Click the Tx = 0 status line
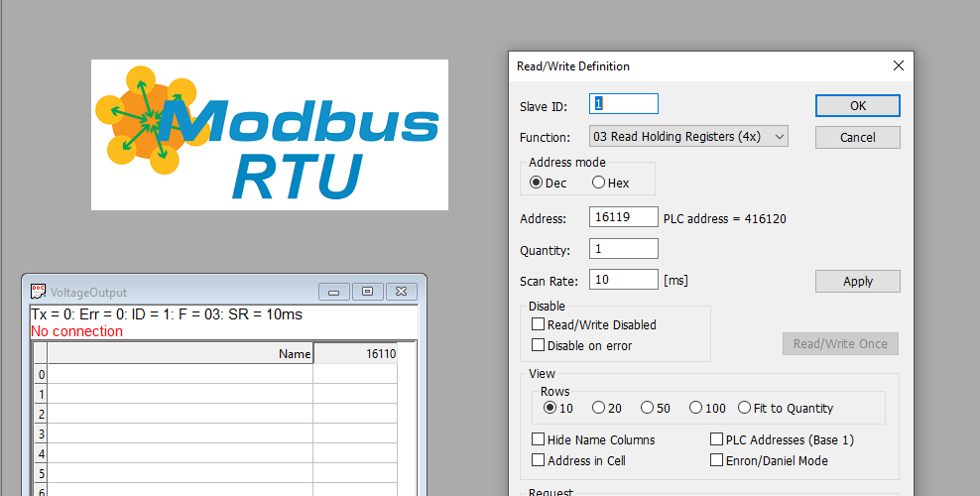 pos(167,314)
